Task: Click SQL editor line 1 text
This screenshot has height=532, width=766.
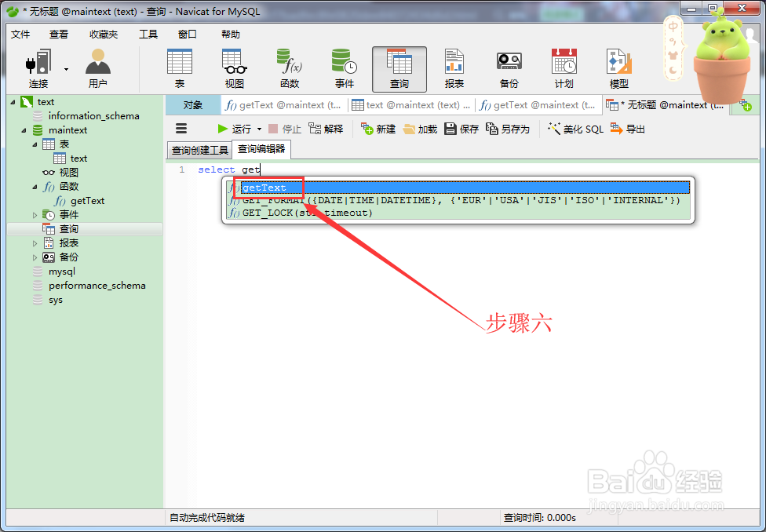Action: (x=229, y=169)
